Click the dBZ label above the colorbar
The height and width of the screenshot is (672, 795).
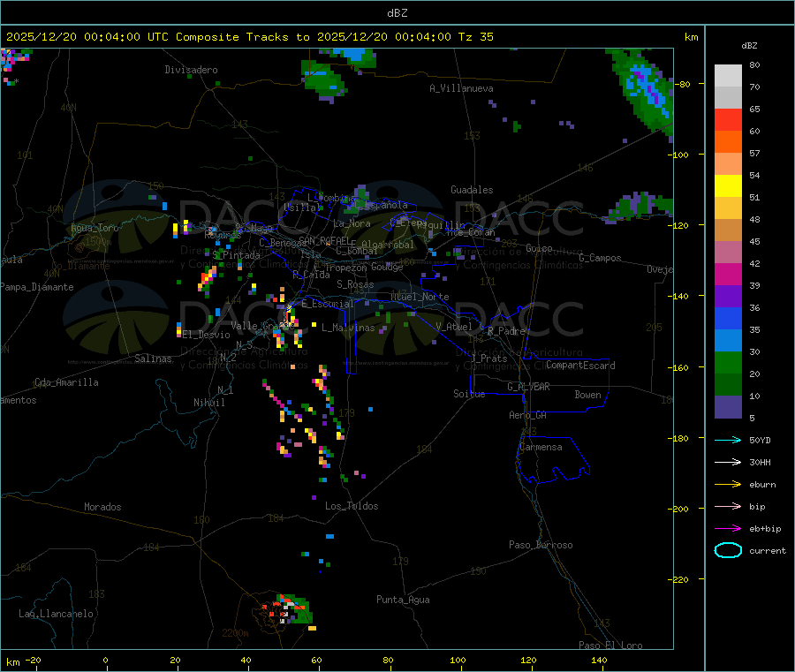749,46
